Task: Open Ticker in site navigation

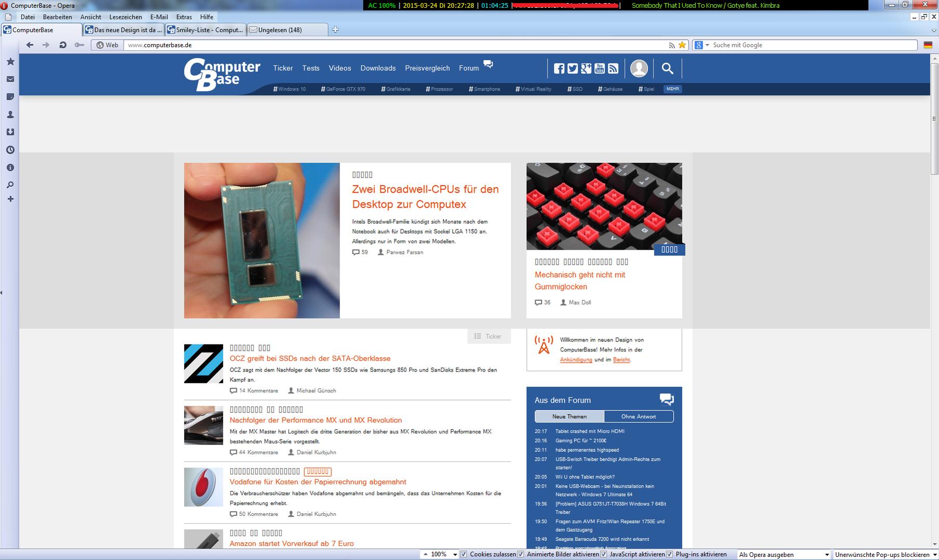Action: (x=283, y=68)
